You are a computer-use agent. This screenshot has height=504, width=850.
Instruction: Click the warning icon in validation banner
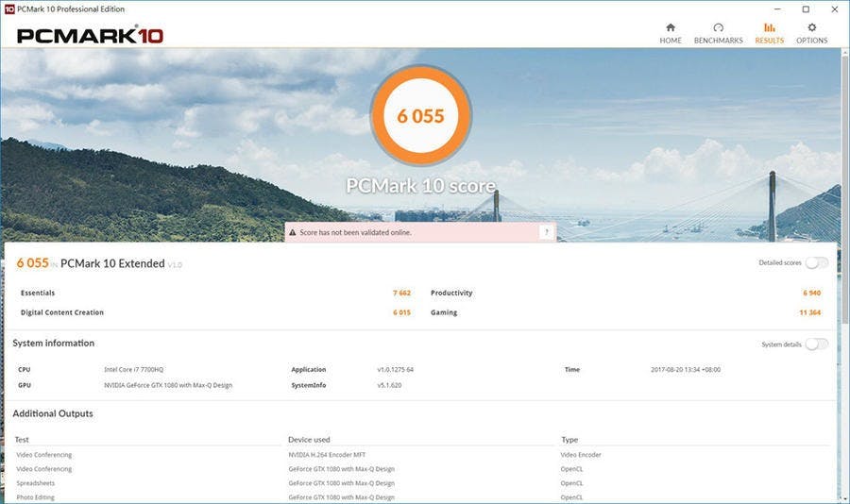293,232
